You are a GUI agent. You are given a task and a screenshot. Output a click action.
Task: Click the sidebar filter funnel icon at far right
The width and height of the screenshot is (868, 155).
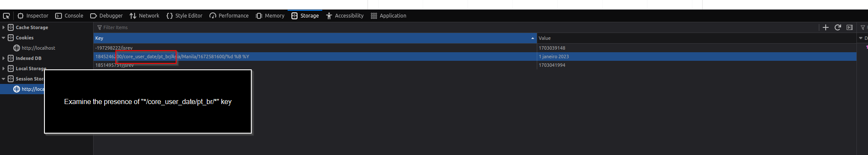pos(862,27)
